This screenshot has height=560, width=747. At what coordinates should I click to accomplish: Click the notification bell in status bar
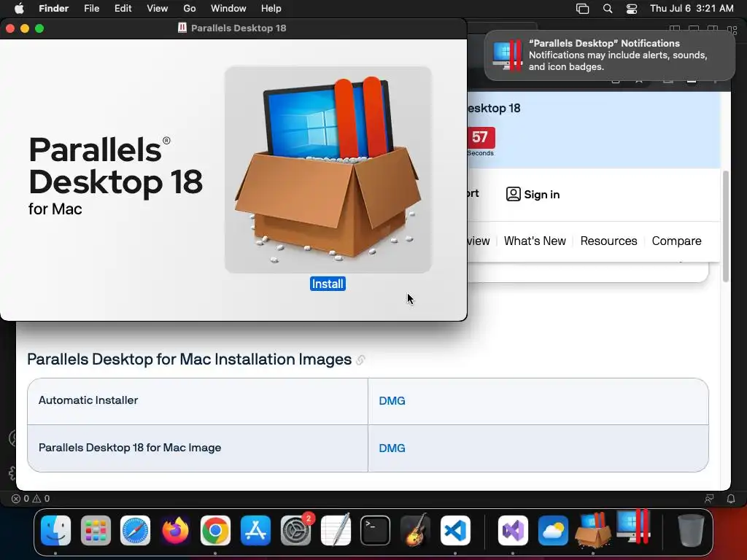731,499
